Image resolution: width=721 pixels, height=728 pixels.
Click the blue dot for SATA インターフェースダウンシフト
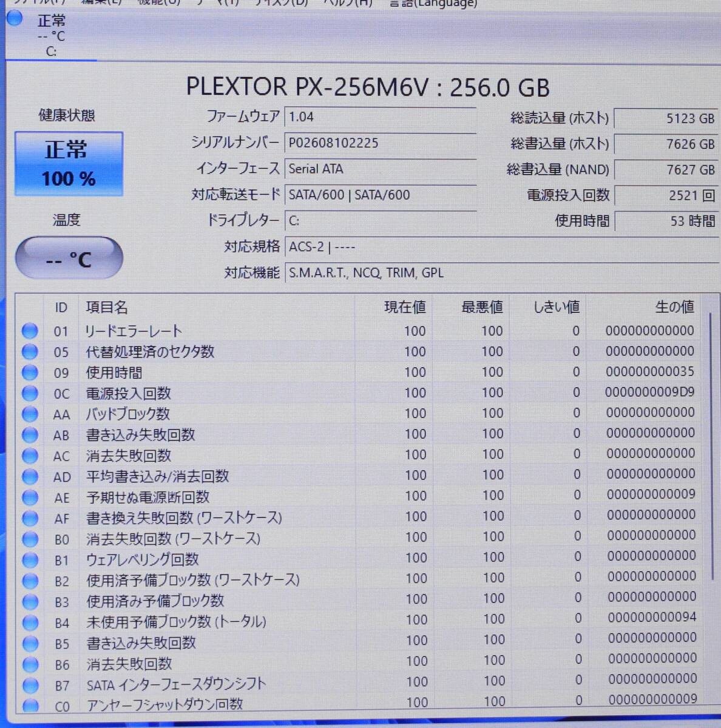(30, 683)
